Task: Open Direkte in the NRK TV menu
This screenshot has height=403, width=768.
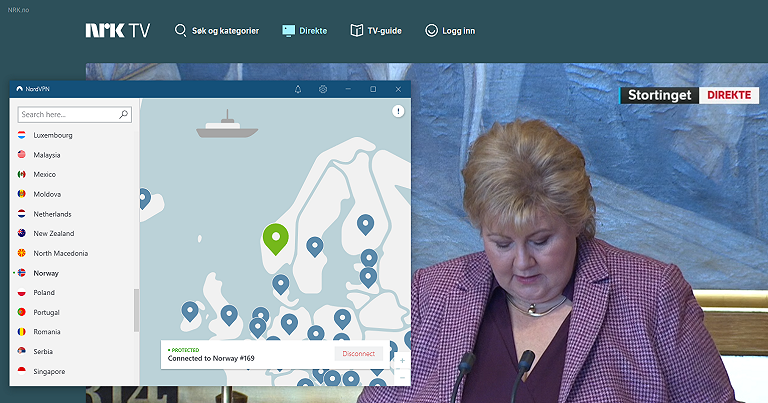Action: 305,30
